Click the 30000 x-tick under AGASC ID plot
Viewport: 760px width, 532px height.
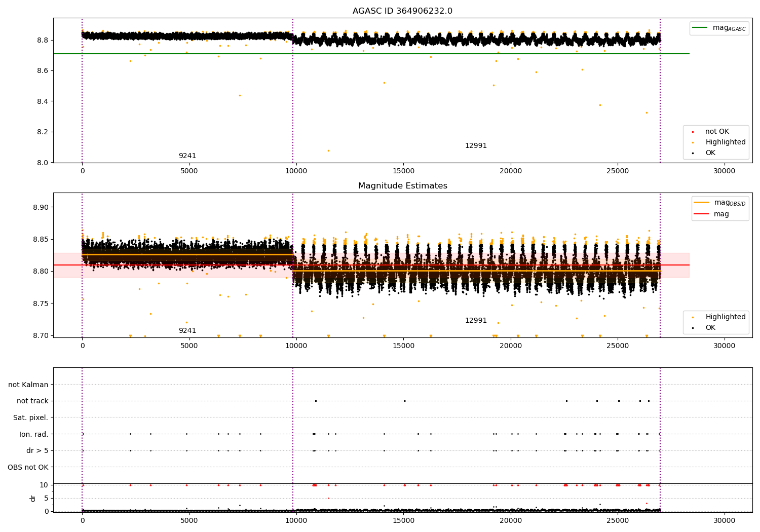pos(724,171)
